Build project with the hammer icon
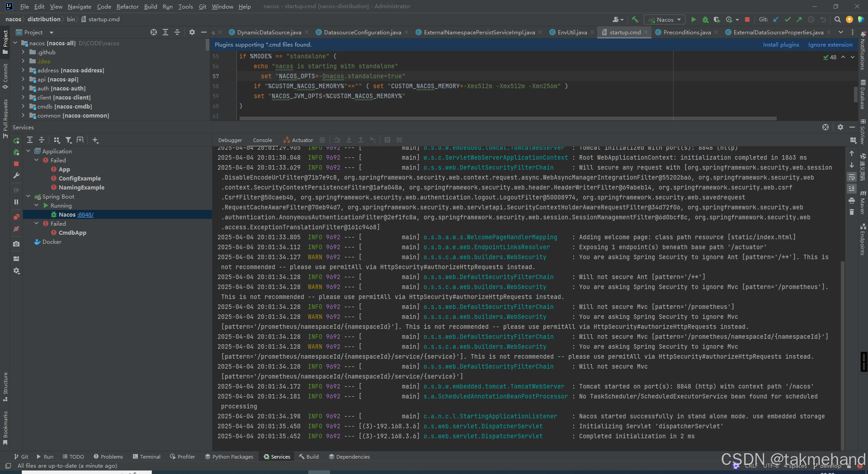The image size is (868, 474). [x=635, y=19]
